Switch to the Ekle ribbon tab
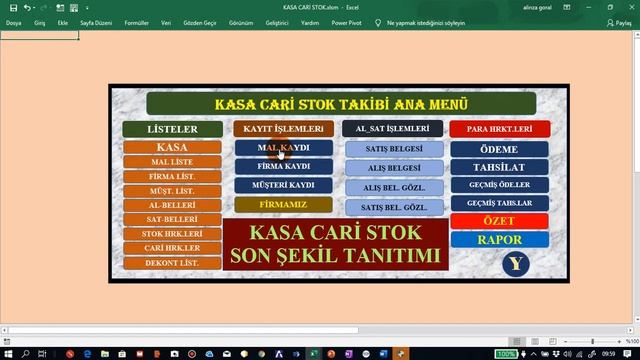Viewport: 640px width, 360px height. 63,23
